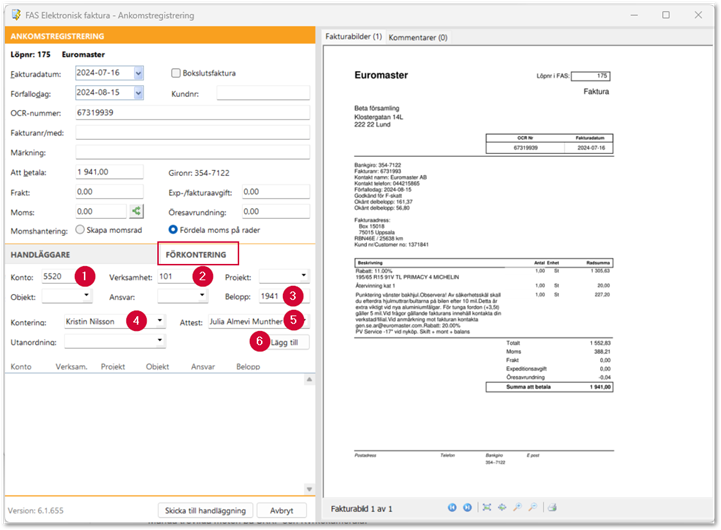Click the FAS application title icon
The width and height of the screenshot is (721, 530).
(16, 15)
